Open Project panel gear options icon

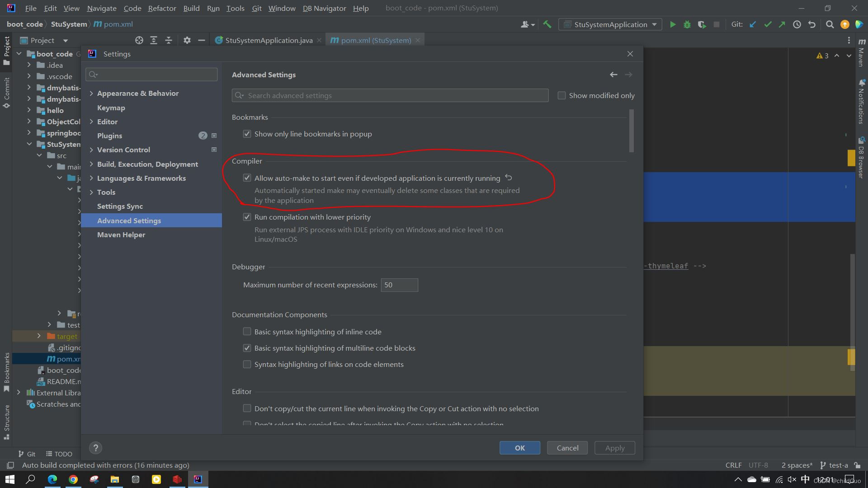(x=187, y=40)
